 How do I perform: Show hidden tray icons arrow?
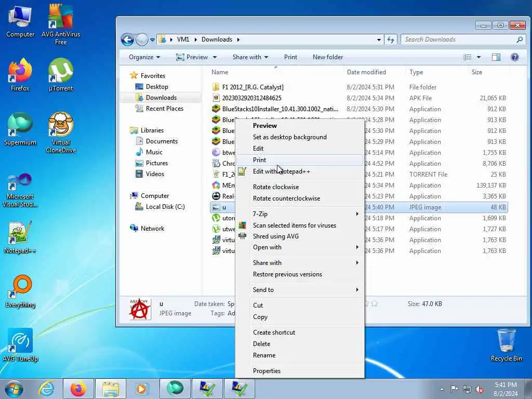[442, 389]
